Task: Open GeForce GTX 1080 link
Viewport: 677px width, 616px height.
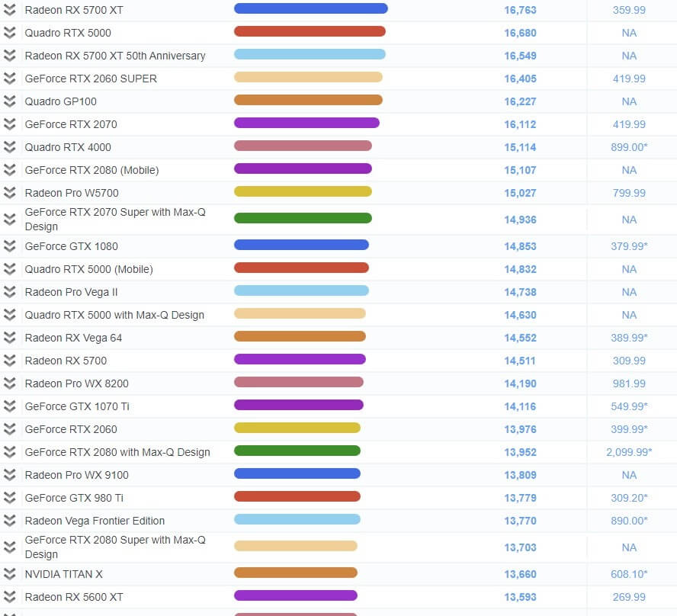Action: click(71, 246)
